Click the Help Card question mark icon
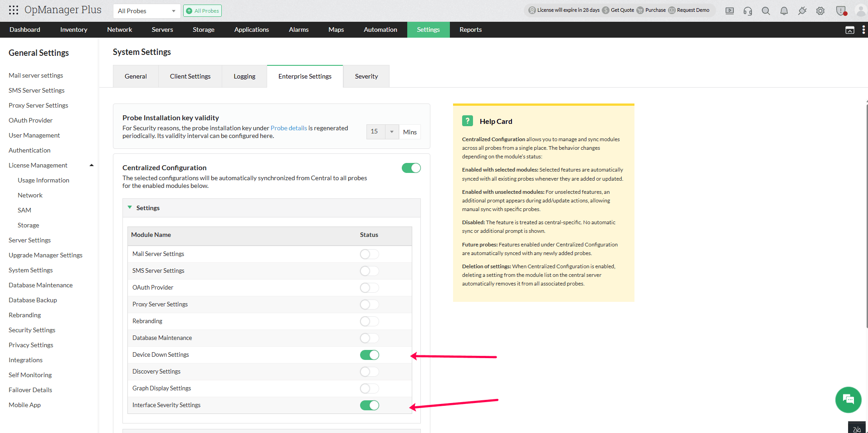The height and width of the screenshot is (433, 868). 468,121
